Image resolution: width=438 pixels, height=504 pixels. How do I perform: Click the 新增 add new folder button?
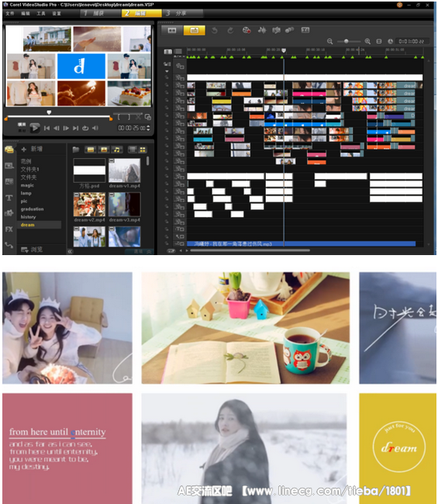(x=32, y=149)
